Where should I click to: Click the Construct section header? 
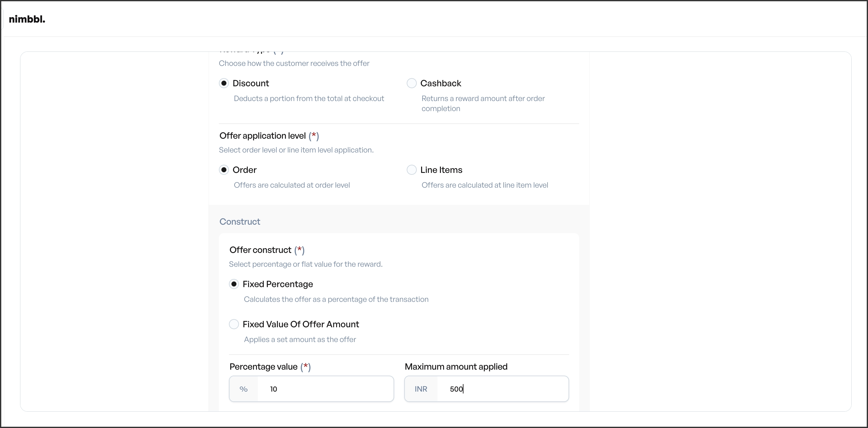pyautogui.click(x=240, y=222)
